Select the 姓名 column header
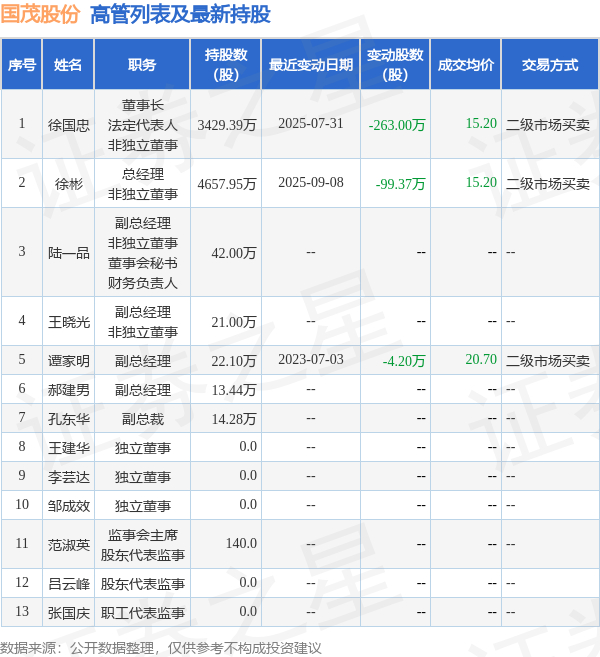This screenshot has width=600, height=657. coord(68,65)
